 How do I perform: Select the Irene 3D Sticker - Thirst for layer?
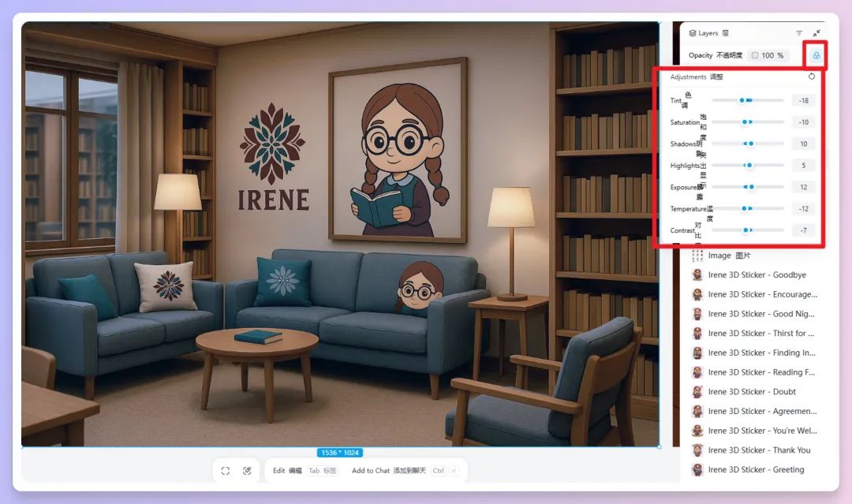[754, 334]
